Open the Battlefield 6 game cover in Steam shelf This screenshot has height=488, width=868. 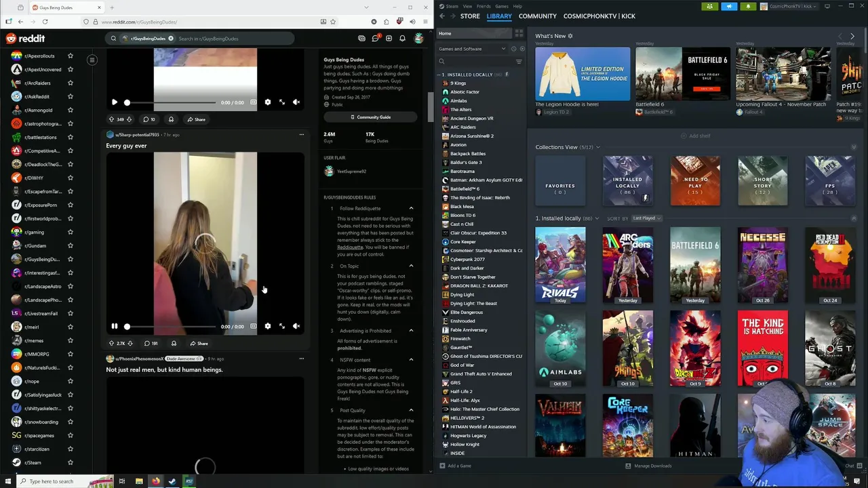[x=695, y=265]
